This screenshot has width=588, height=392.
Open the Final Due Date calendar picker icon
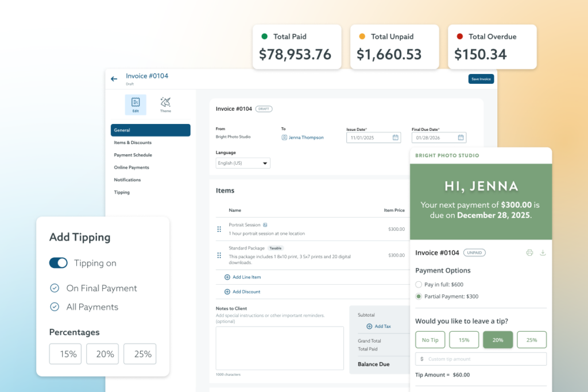pyautogui.click(x=461, y=138)
